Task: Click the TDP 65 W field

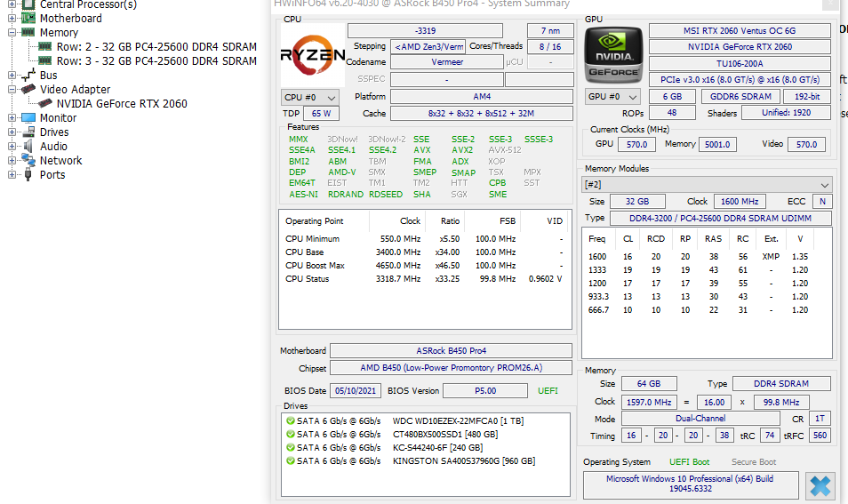Action: coord(321,114)
